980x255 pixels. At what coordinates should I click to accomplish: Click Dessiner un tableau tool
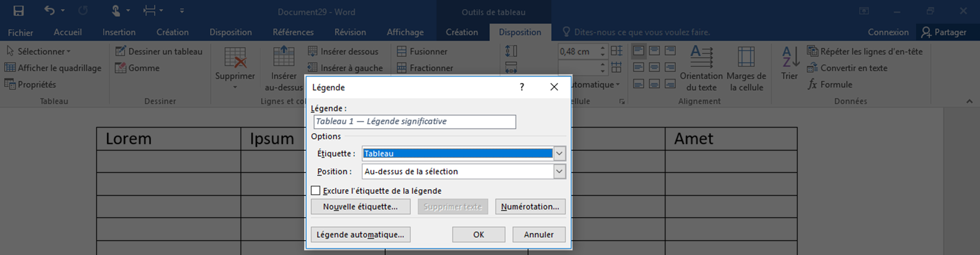click(x=159, y=52)
